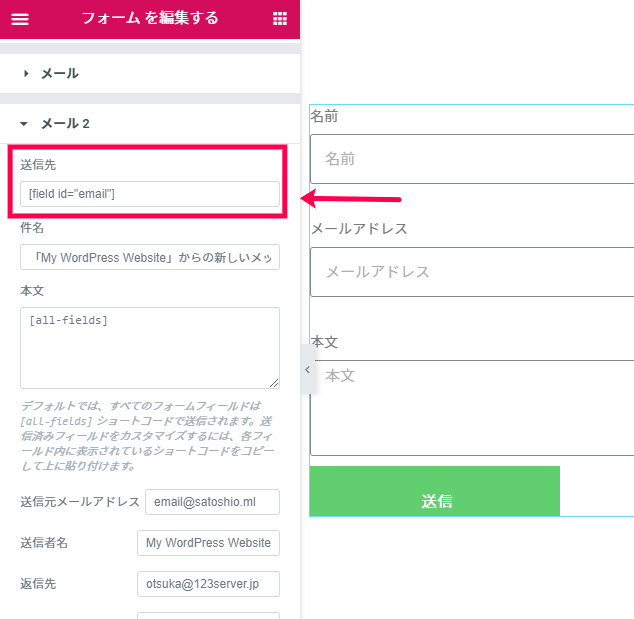634x619 pixels.
Task: Edit the 件名 subject field
Action: pyautogui.click(x=150, y=257)
